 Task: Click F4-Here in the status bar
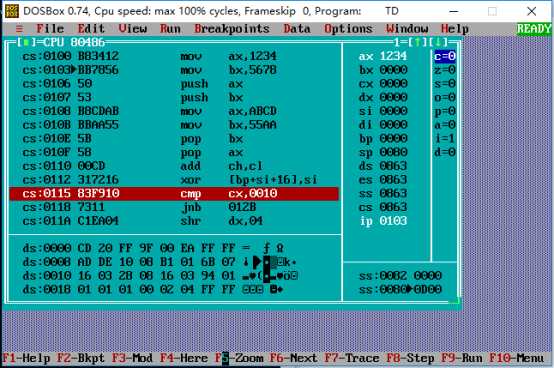click(x=184, y=358)
